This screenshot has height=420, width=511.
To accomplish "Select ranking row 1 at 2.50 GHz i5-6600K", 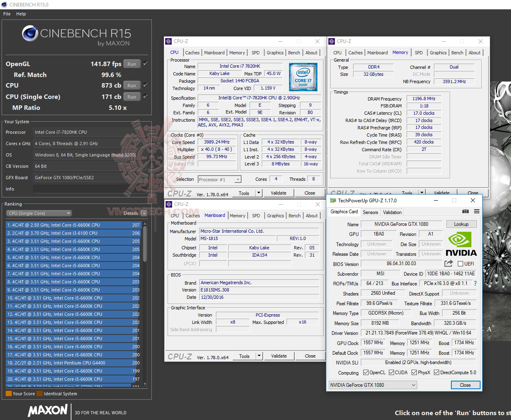I will click(73, 225).
